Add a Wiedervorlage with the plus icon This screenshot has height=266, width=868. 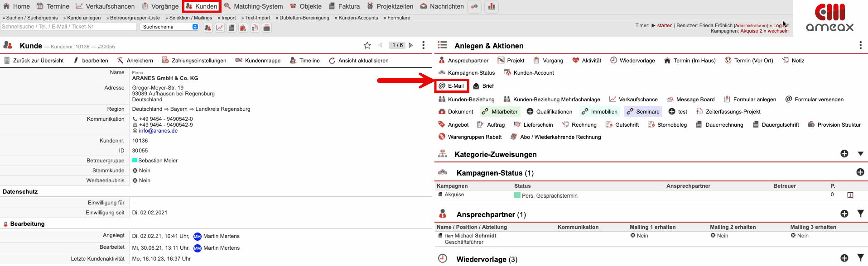tap(844, 258)
